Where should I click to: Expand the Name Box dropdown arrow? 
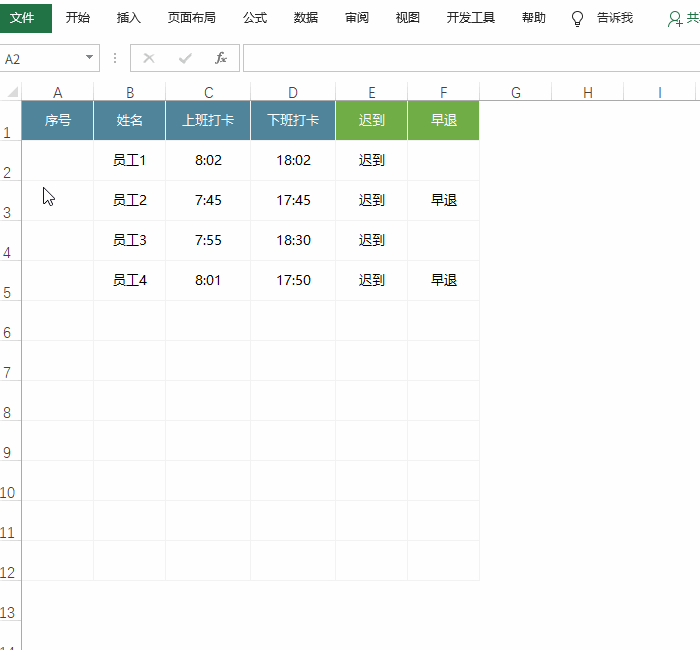(x=90, y=58)
